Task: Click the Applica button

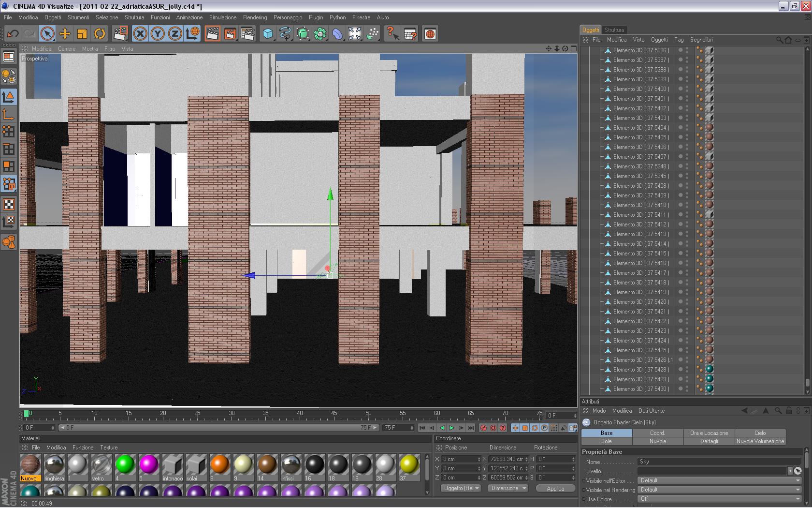Action: pyautogui.click(x=555, y=489)
